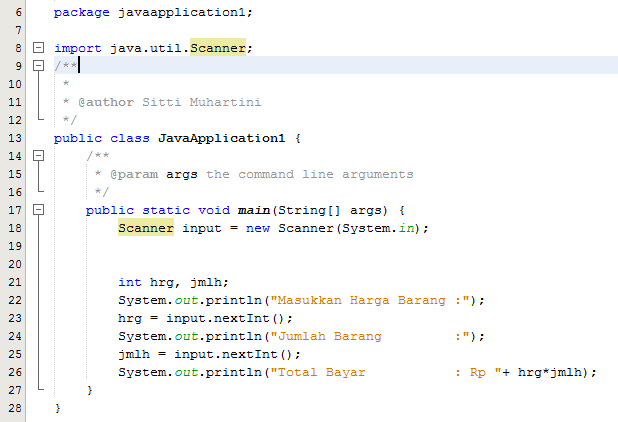Click the 'class' keyword on line 13
This screenshot has height=422, width=618.
[x=130, y=138]
